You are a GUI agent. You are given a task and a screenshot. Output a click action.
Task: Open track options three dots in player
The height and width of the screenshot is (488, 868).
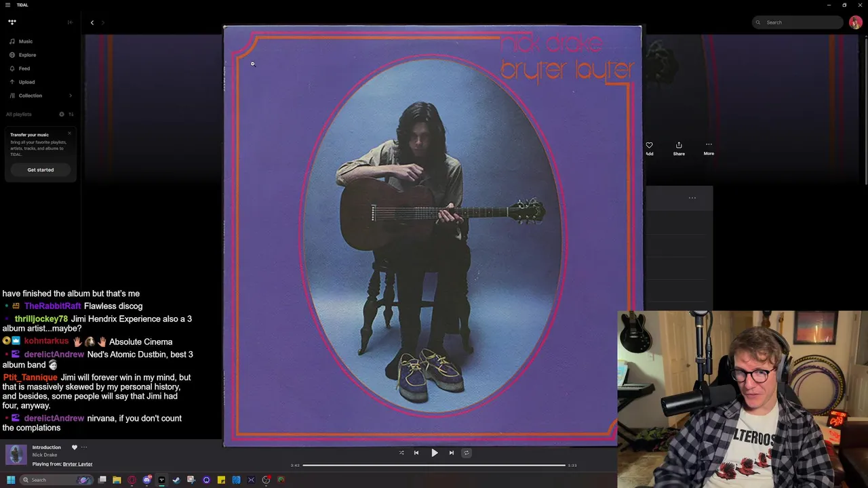click(84, 447)
